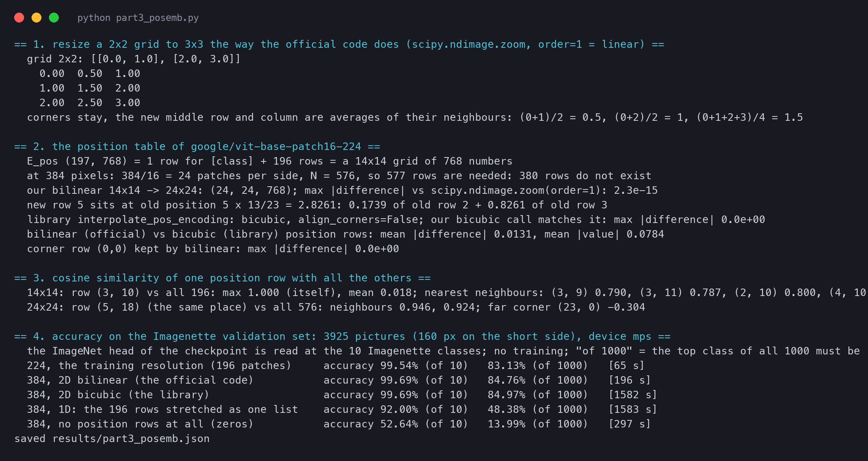868x461 pixels.
Task: Click the section 2 heading about google/vit-base-patch16-224
Action: [197, 146]
